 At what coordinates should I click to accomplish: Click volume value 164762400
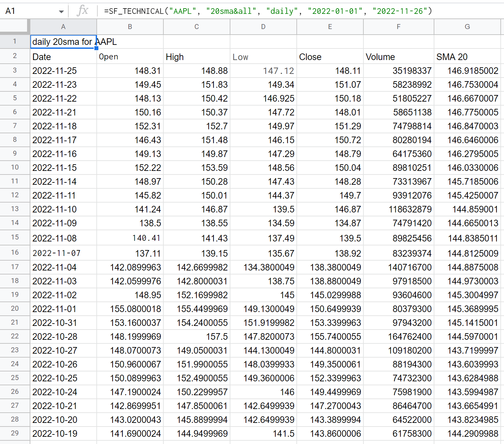[399, 336]
